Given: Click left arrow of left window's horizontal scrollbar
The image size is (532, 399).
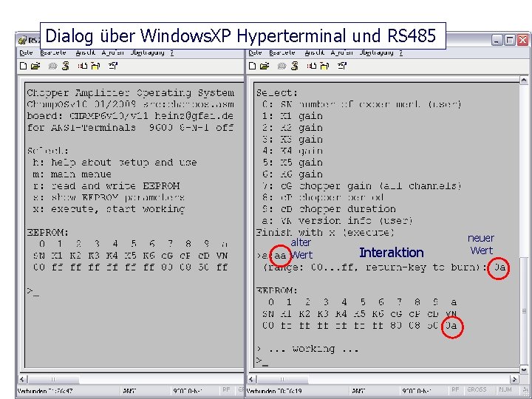Looking at the screenshot, I should coord(22,379).
